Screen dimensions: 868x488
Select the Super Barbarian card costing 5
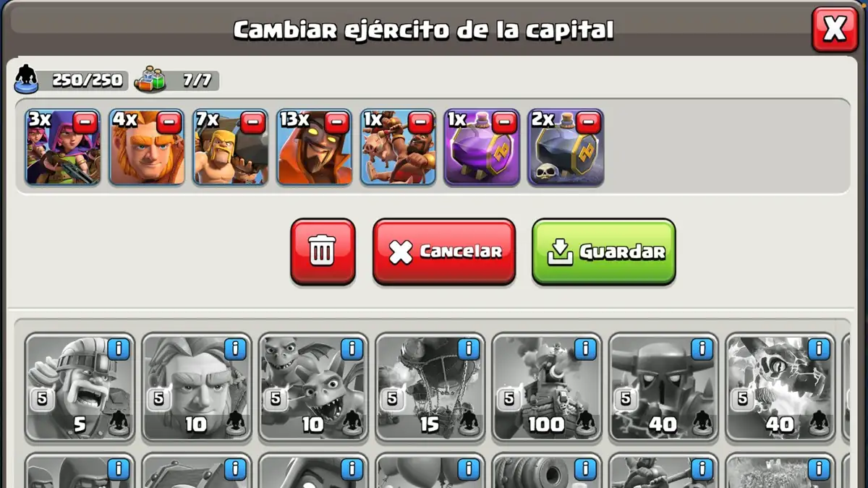[80, 388]
